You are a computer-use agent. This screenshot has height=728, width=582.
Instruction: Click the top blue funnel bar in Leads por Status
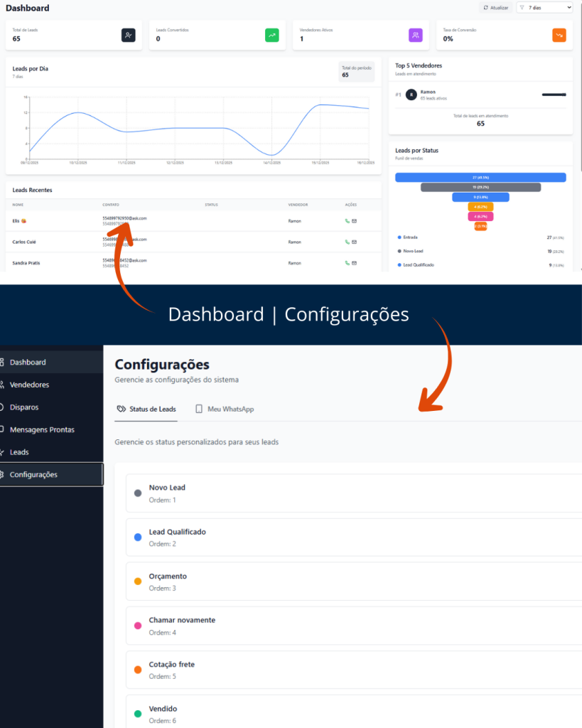[x=480, y=177]
